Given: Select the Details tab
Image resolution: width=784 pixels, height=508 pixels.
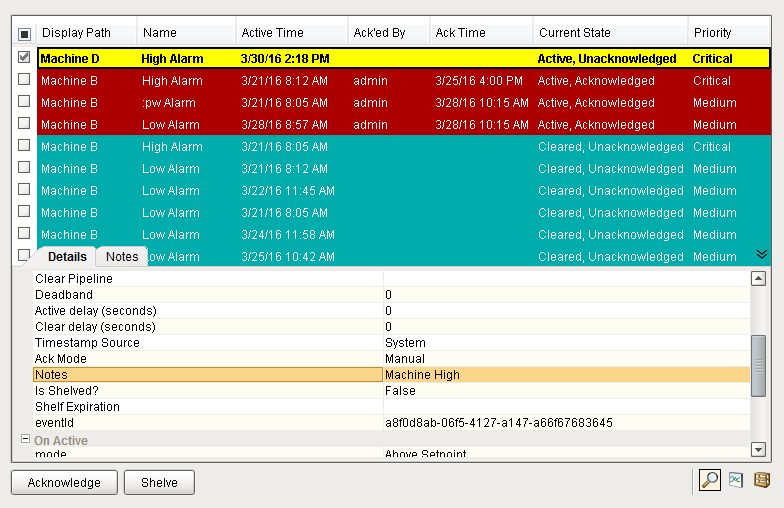Looking at the screenshot, I should (67, 257).
